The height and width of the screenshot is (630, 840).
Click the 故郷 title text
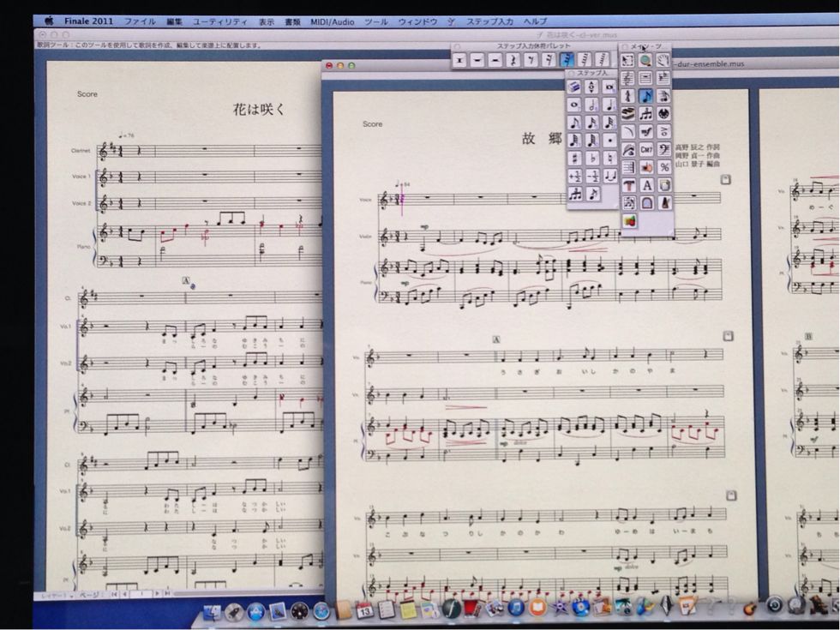[542, 139]
